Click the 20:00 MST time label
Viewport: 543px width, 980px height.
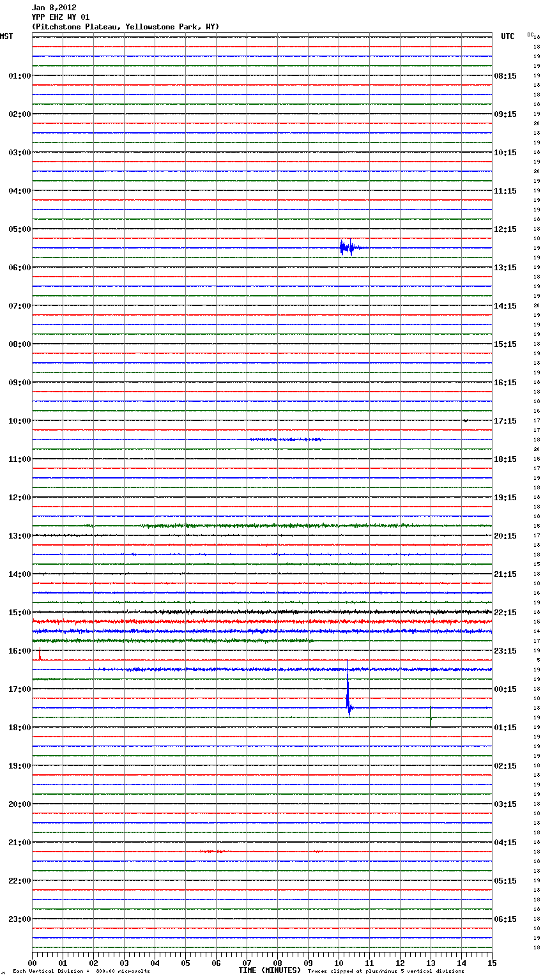pyautogui.click(x=19, y=804)
